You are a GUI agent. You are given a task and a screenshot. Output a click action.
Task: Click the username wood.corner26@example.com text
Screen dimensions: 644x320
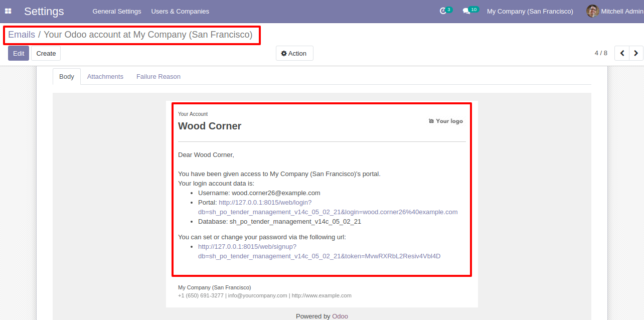[x=276, y=193]
